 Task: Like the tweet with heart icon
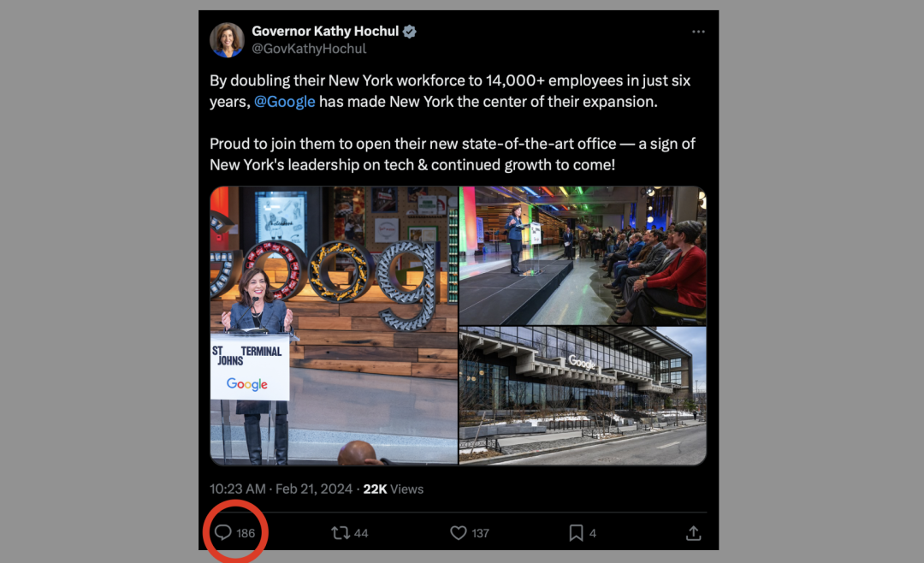459,533
